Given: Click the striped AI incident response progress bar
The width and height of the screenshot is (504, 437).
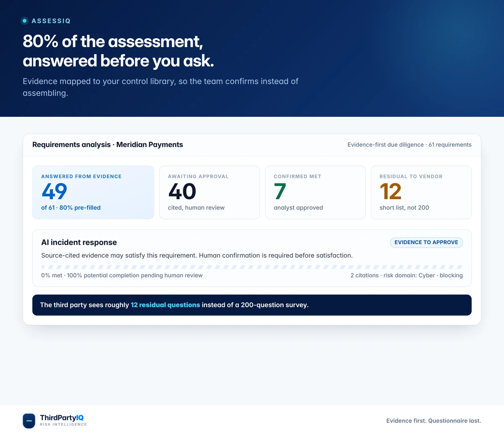Looking at the screenshot, I should pos(252,267).
